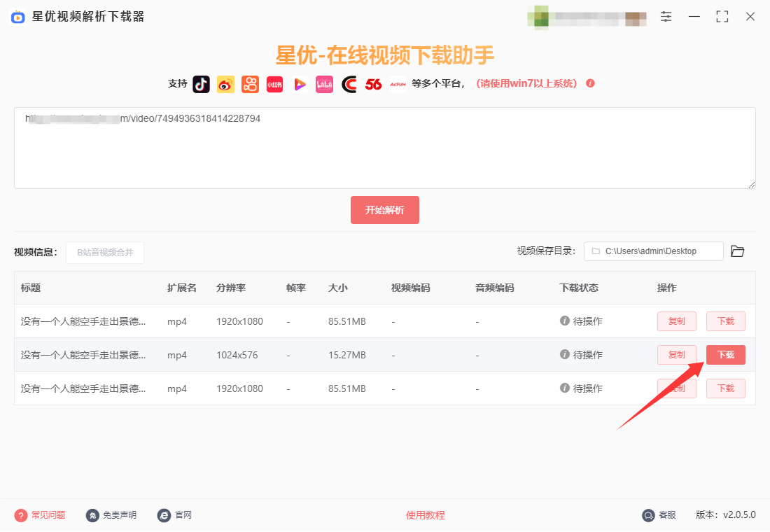Click the Weibo platform icon

click(x=225, y=84)
